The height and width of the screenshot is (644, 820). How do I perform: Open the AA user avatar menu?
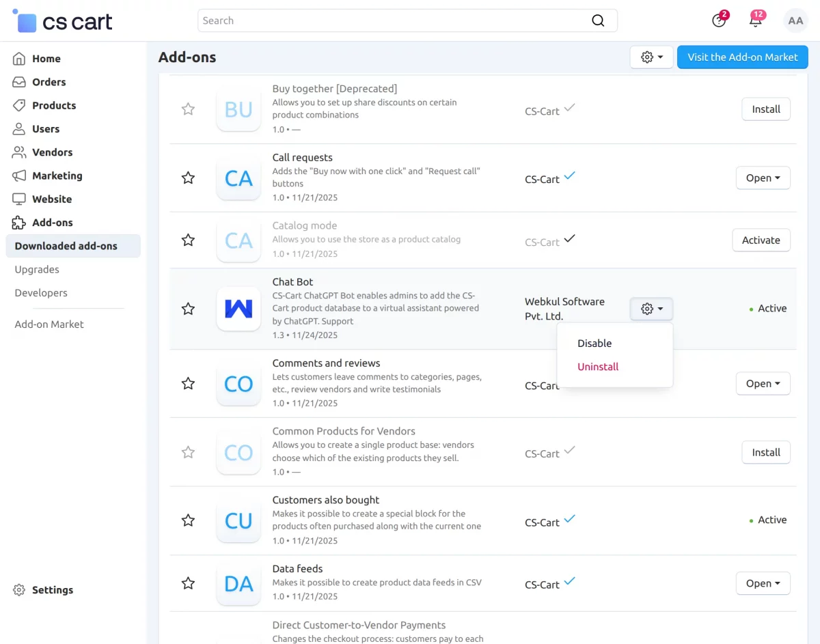pyautogui.click(x=795, y=20)
